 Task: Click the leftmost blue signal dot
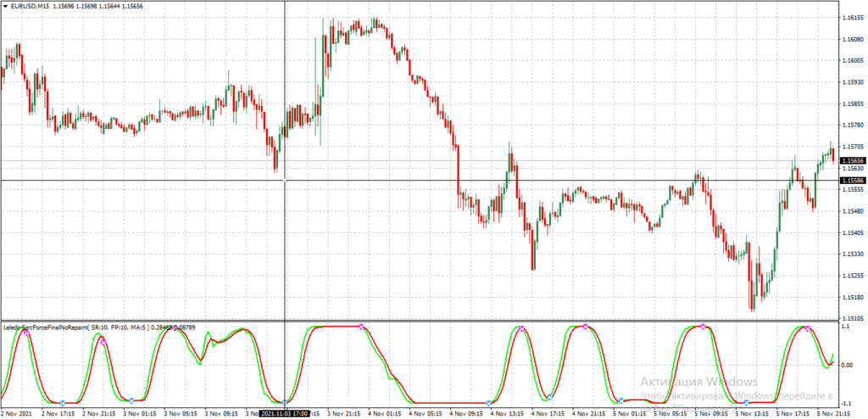[x=63, y=403]
